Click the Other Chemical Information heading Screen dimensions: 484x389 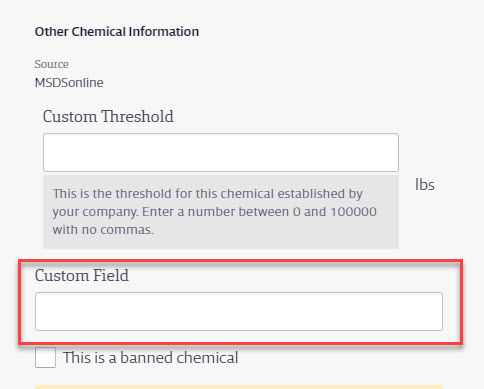coord(117,32)
